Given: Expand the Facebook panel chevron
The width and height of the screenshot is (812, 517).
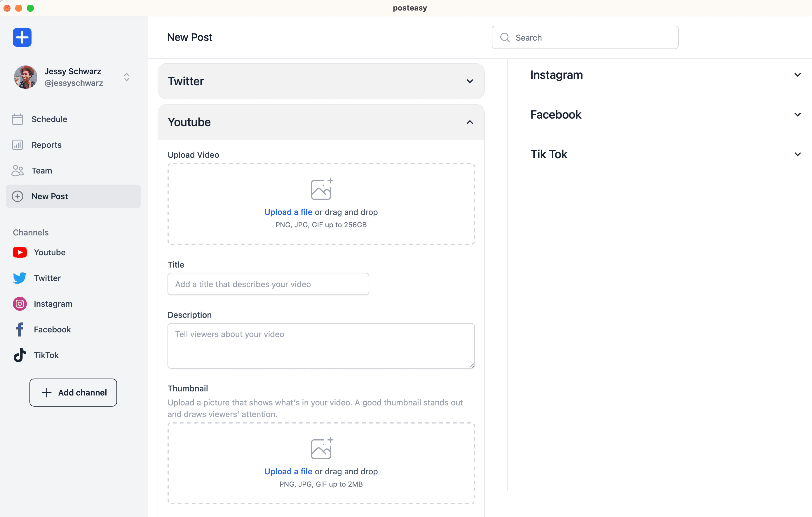Looking at the screenshot, I should (x=797, y=115).
